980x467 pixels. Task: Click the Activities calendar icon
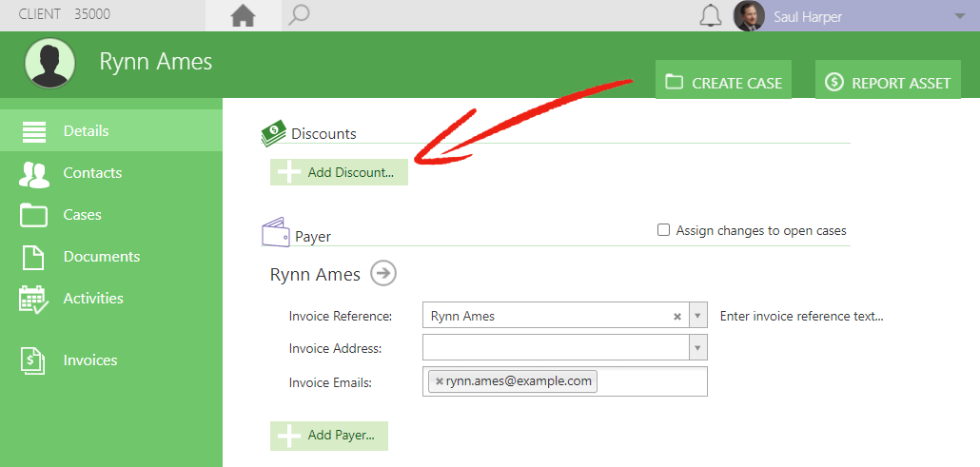[x=33, y=300]
